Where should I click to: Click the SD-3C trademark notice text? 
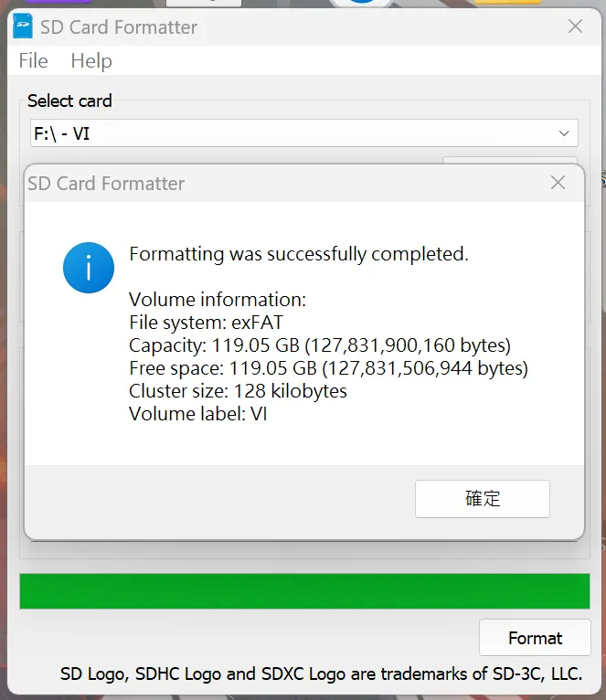pos(321,675)
